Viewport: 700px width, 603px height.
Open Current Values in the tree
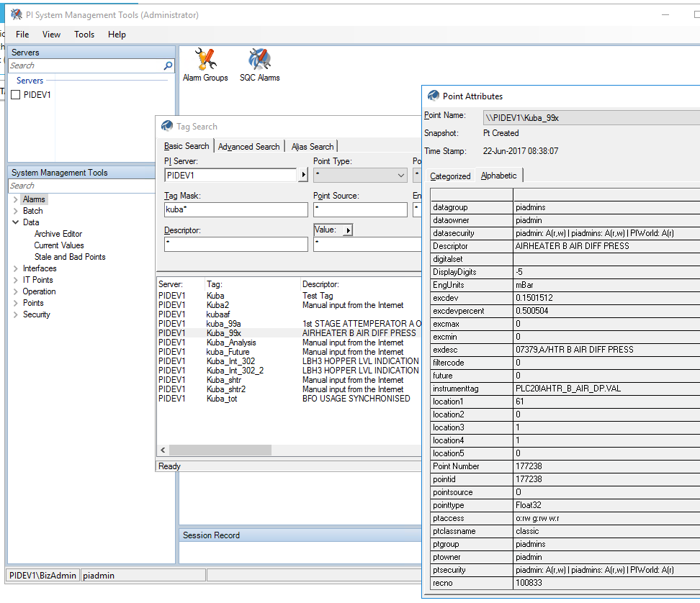59,245
